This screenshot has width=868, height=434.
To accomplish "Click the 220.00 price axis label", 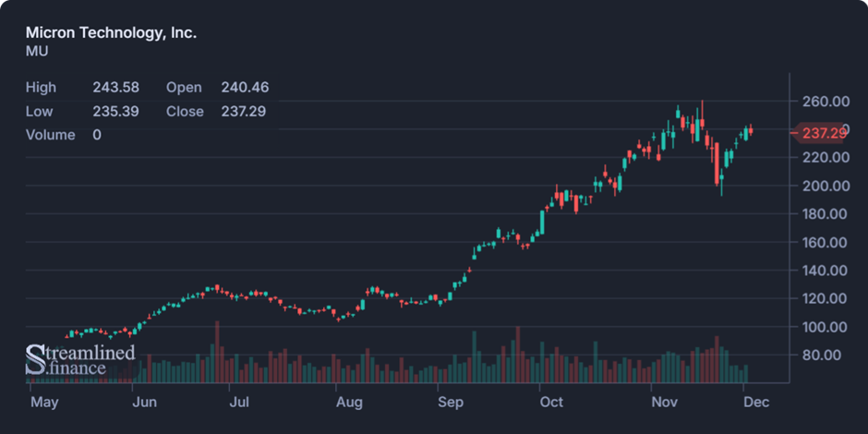I will [x=826, y=158].
